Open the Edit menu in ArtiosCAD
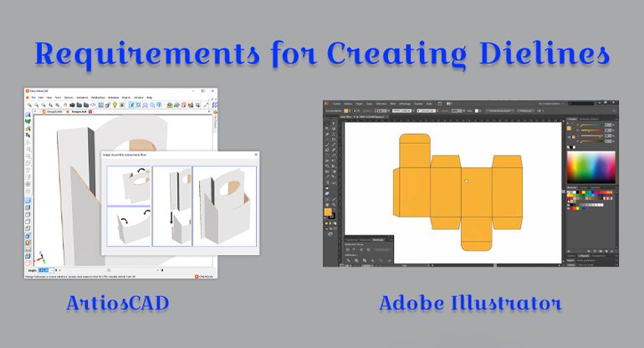Screen dimensions: 644x348 click(41, 98)
